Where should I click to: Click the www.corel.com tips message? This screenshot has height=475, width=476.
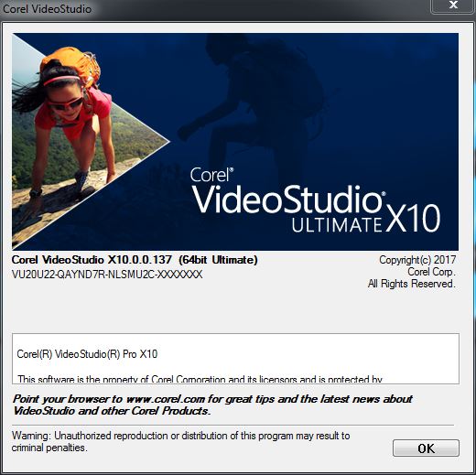(212, 405)
